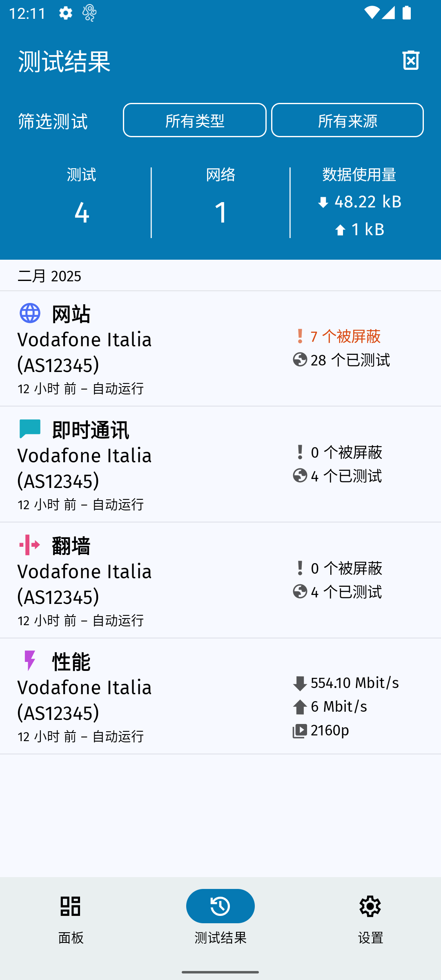Open the 554.10 Mbit/s download speed result
Screen dimensions: 441x980
pyautogui.click(x=354, y=683)
